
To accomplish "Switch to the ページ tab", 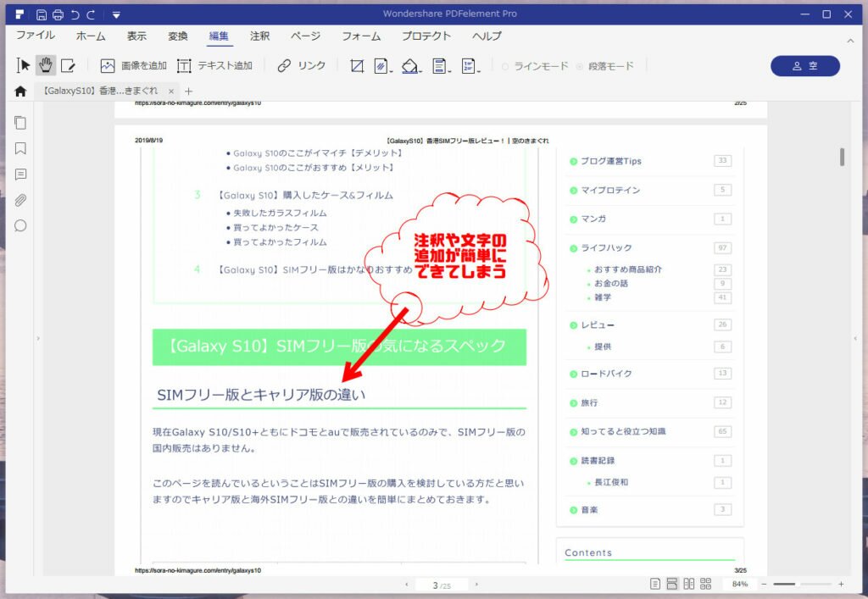I will point(305,36).
